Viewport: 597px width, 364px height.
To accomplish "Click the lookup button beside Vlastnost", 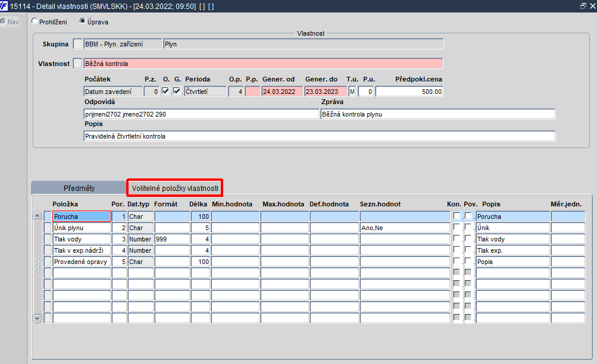I will [77, 63].
